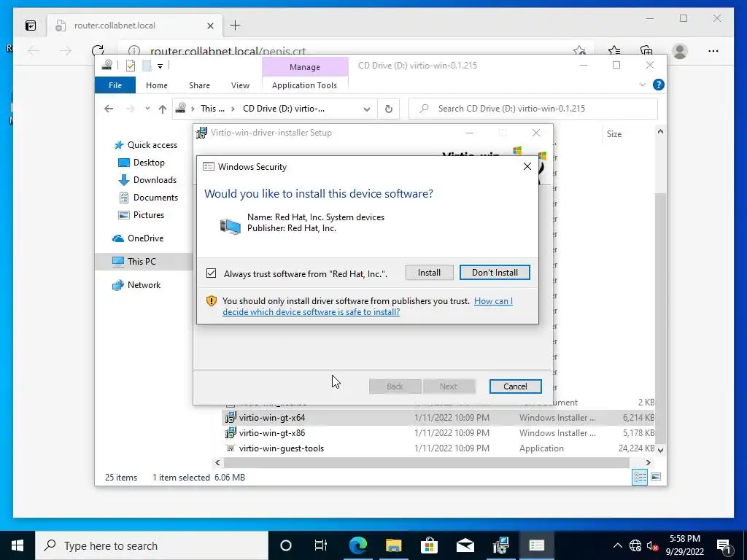Uncheck Always trust software from Red Hat
747x560 pixels.
click(211, 273)
